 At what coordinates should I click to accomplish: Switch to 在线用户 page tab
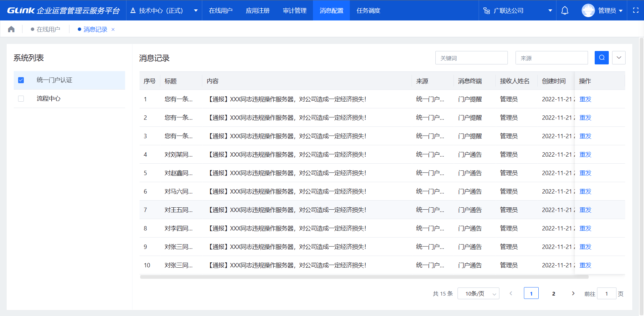point(45,30)
